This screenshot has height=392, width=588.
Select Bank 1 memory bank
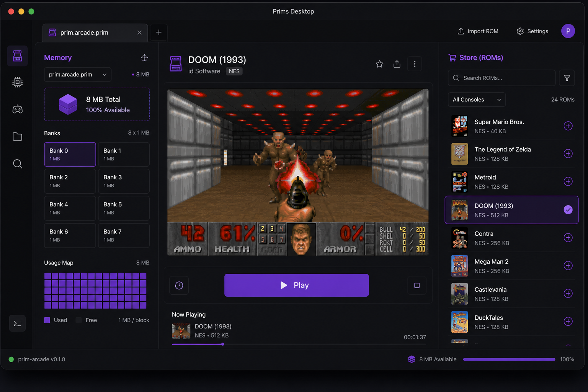[124, 154]
